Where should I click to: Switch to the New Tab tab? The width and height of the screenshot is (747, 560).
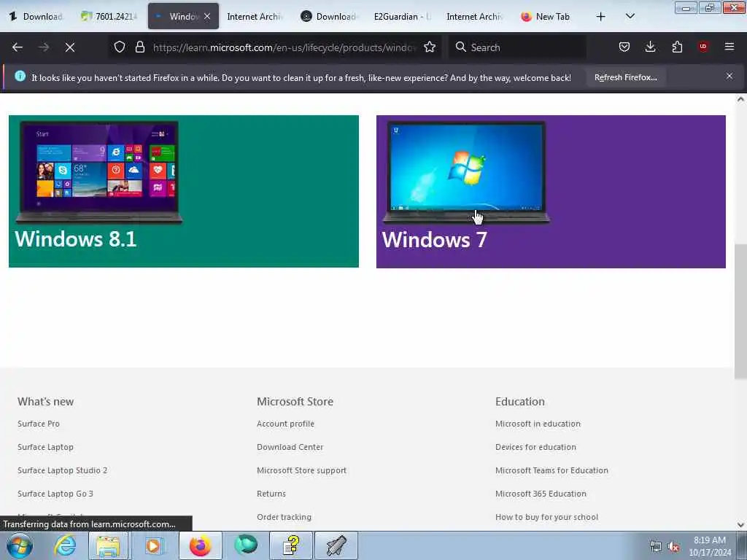click(546, 17)
